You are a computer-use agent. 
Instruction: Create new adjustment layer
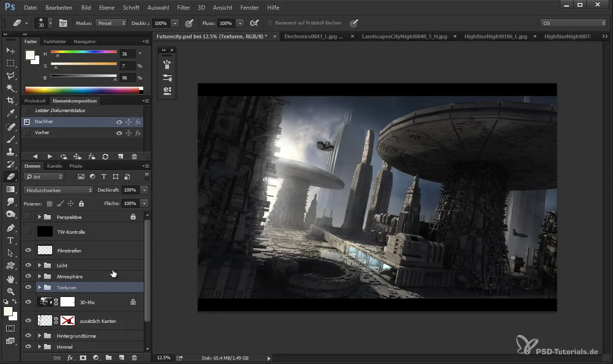click(96, 357)
